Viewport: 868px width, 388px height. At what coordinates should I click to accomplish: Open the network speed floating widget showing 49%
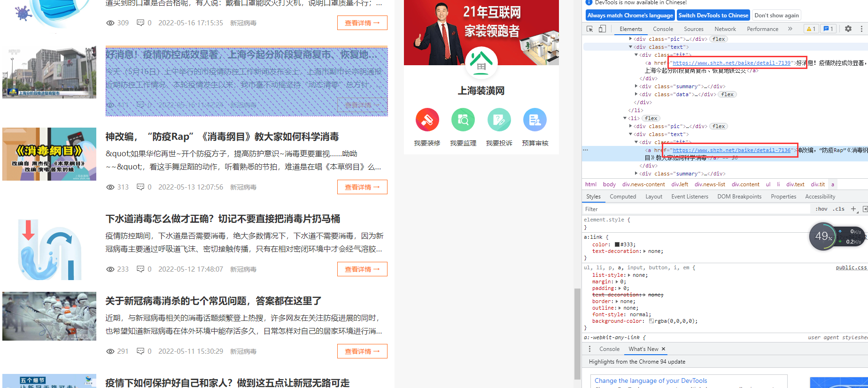tap(837, 236)
